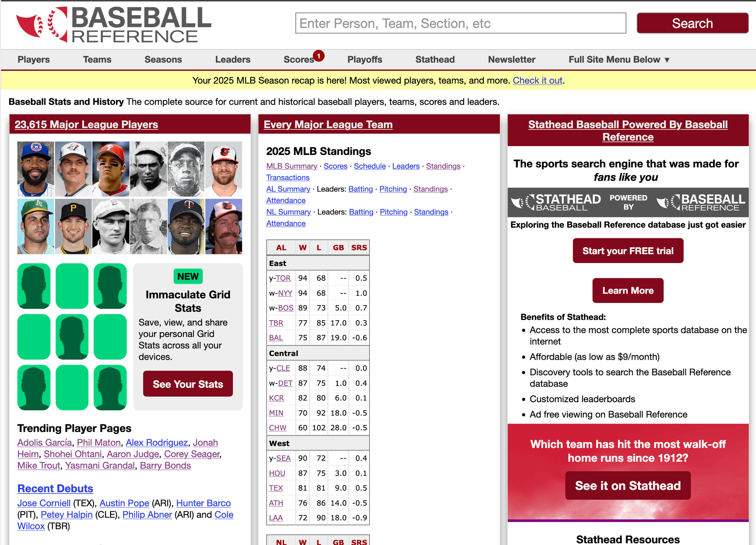Open the Players menu
The height and width of the screenshot is (545, 756).
[x=34, y=59]
